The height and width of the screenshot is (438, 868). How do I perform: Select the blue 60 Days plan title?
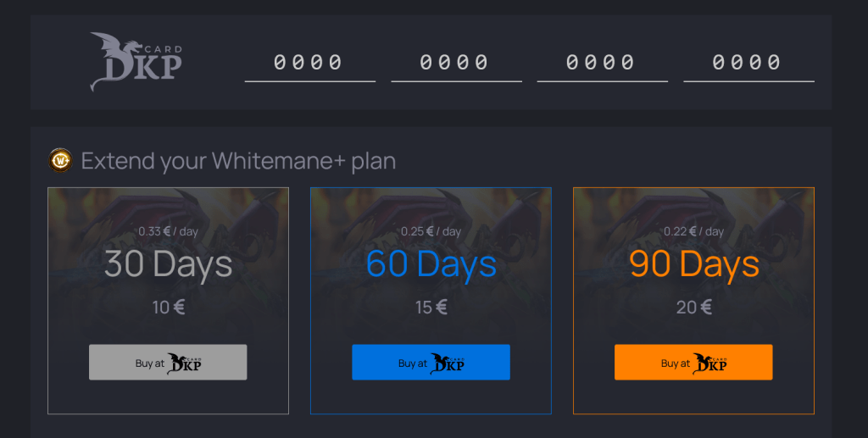click(x=431, y=264)
